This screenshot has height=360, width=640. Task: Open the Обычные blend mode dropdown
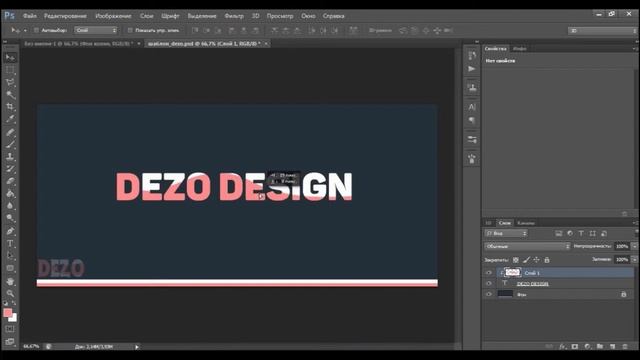click(x=527, y=246)
